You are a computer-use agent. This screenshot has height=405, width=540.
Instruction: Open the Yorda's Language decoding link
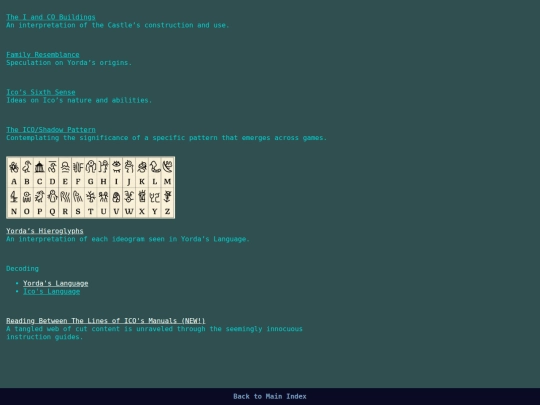55,283
